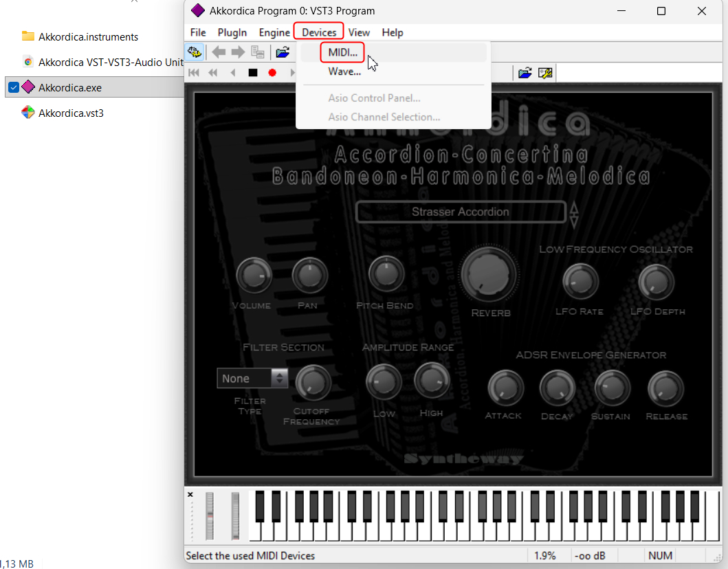728x569 pixels.
Task: Click the Amplitude Range High knob
Action: pos(432,381)
